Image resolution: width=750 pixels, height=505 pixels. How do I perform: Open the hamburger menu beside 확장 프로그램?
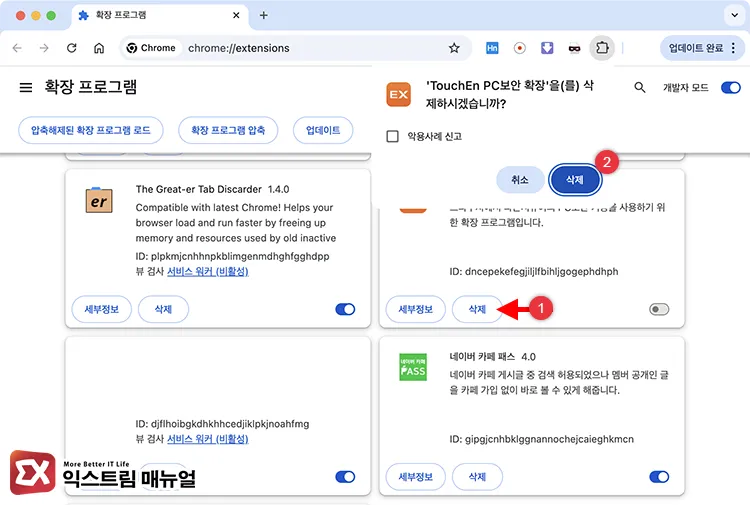pos(26,88)
